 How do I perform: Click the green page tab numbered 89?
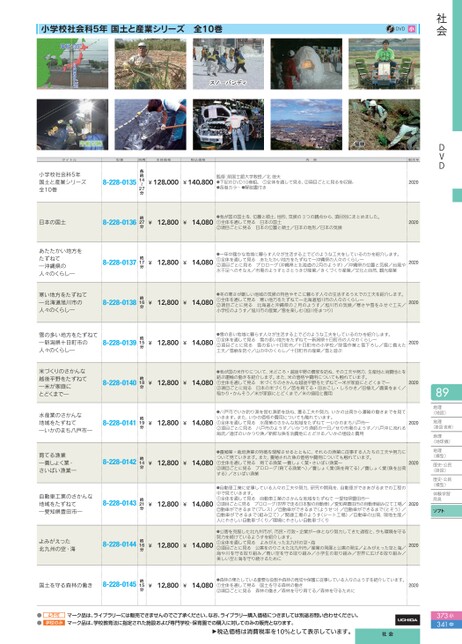[446, 392]
